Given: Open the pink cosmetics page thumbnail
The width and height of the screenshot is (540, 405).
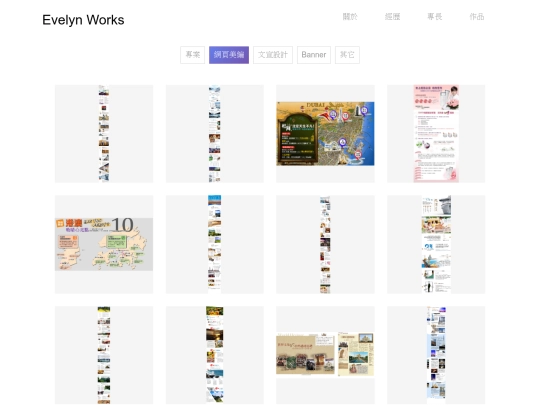Looking at the screenshot, I should [x=436, y=134].
